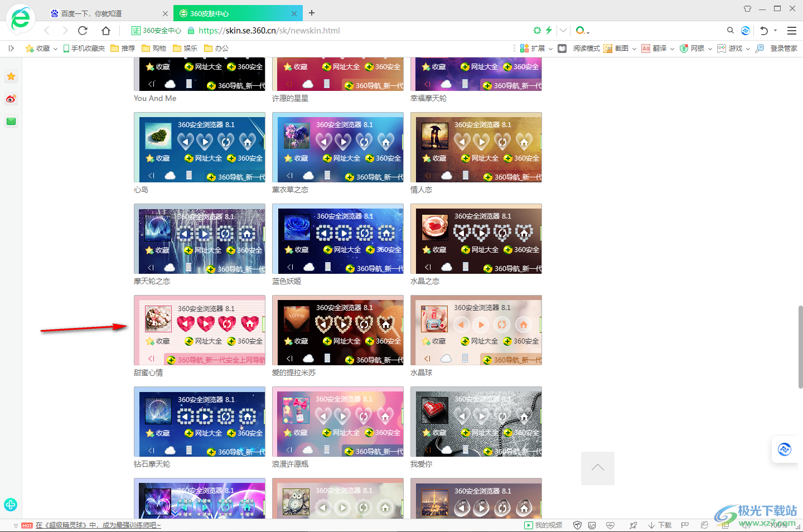Click the page vertical scrollbar thumb
This screenshot has width=803, height=532.
(x=800, y=347)
